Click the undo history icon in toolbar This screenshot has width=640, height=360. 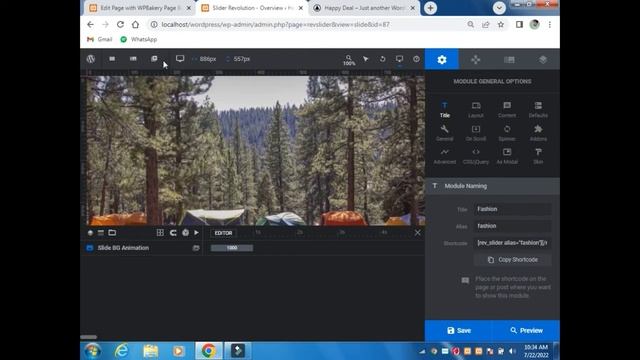coord(382,59)
